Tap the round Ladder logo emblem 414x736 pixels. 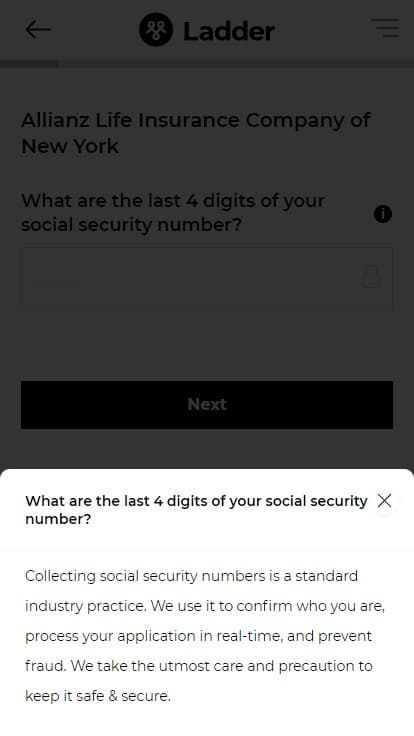(x=156, y=30)
